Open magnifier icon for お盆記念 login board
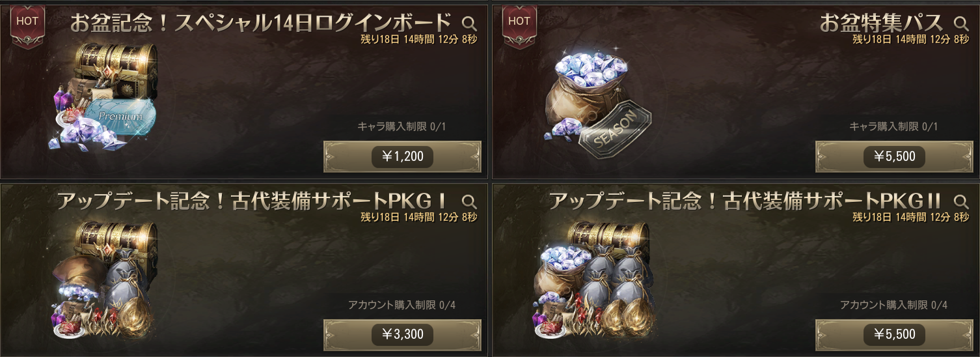980x357 pixels. point(469,24)
